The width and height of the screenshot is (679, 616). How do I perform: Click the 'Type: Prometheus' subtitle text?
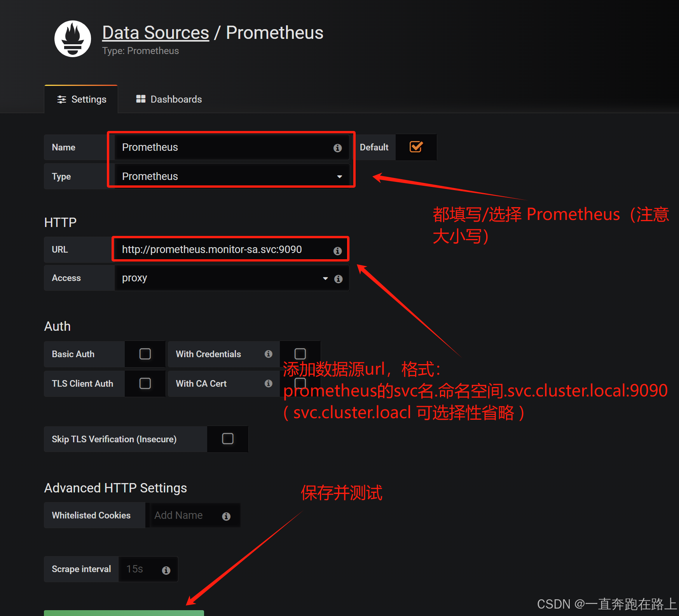pyautogui.click(x=140, y=51)
